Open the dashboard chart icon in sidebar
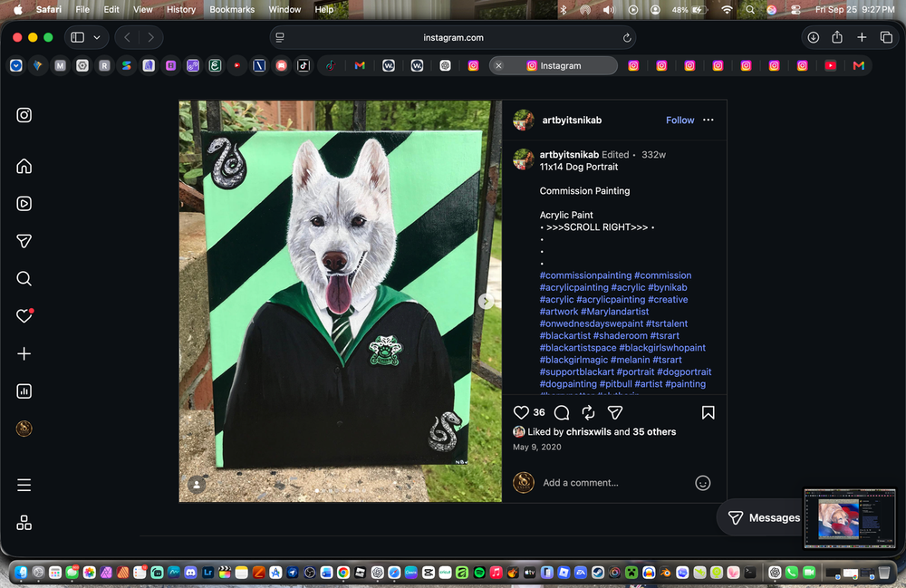The image size is (906, 588). 24,391
